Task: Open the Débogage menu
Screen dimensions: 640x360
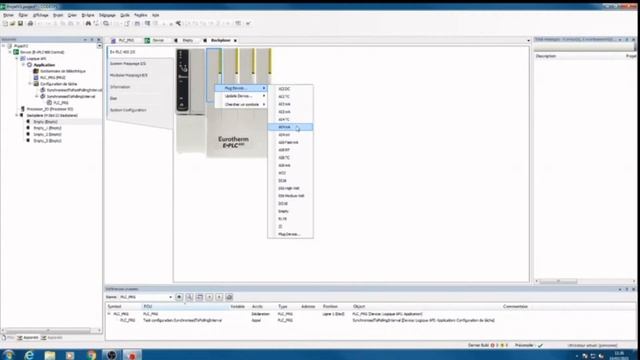Action: [107, 15]
